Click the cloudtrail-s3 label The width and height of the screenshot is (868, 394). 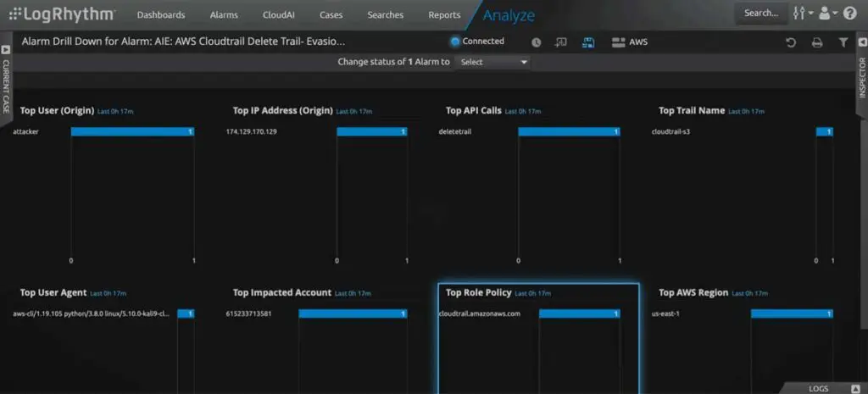[671, 131]
